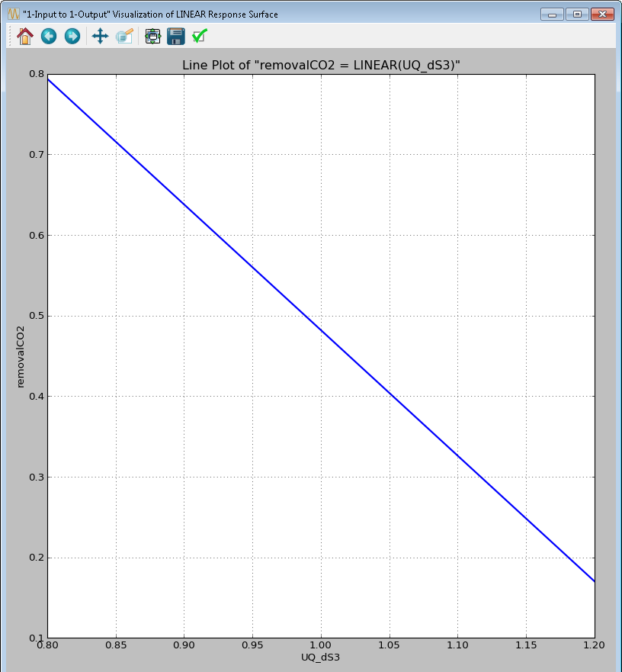Click the green checkmark toolbar icon
622x672 pixels.
pos(199,36)
